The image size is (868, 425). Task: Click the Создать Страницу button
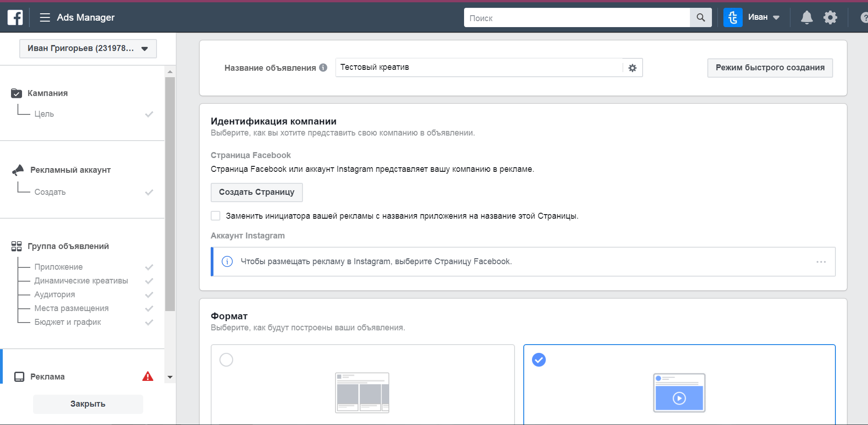click(x=257, y=193)
